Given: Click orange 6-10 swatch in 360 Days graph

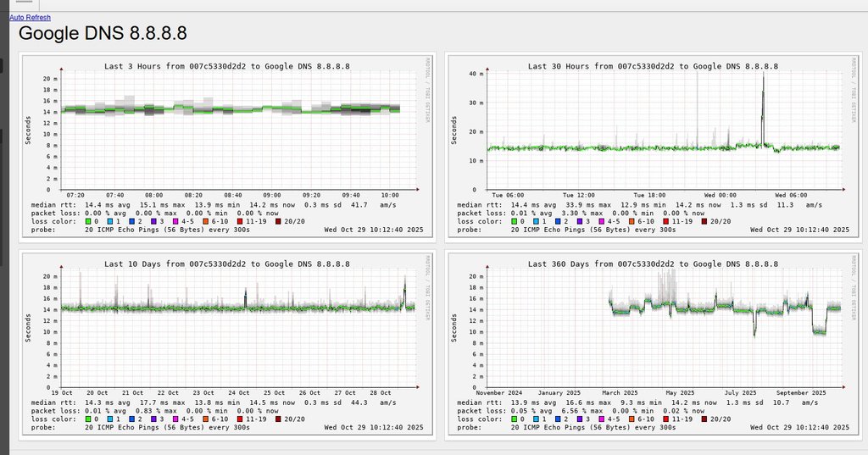Looking at the screenshot, I should click(632, 419).
